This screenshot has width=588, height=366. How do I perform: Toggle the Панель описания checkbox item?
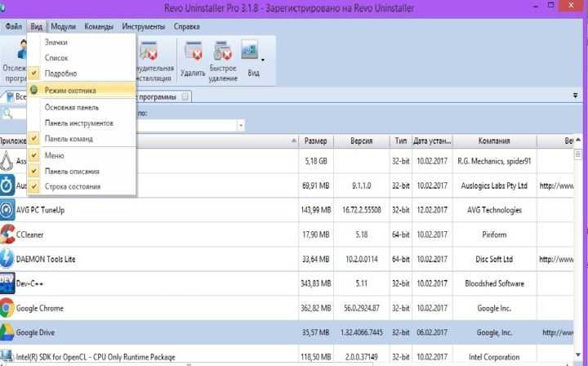point(33,171)
